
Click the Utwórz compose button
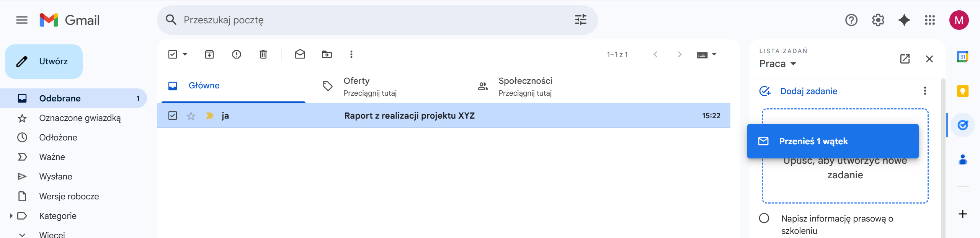coord(44,62)
